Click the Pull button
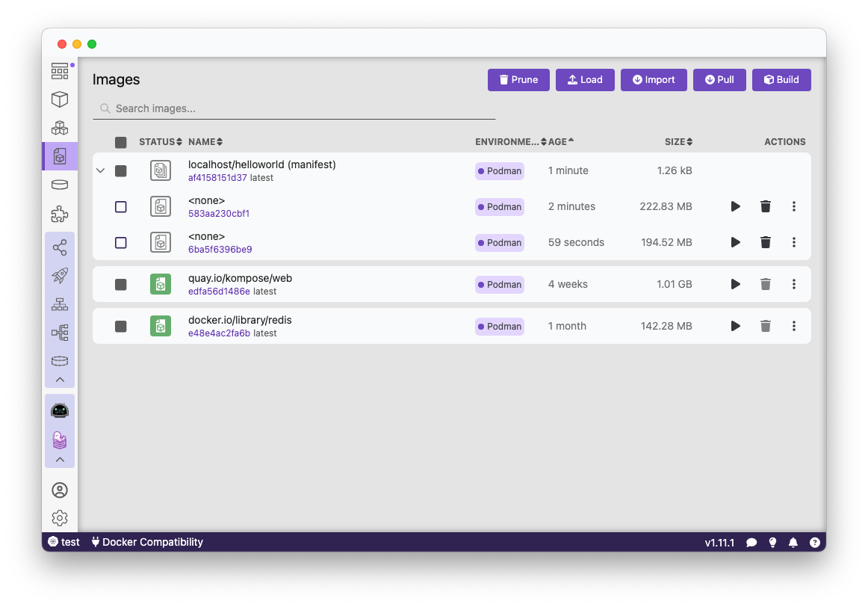Viewport: 868px width, 607px height. (719, 80)
